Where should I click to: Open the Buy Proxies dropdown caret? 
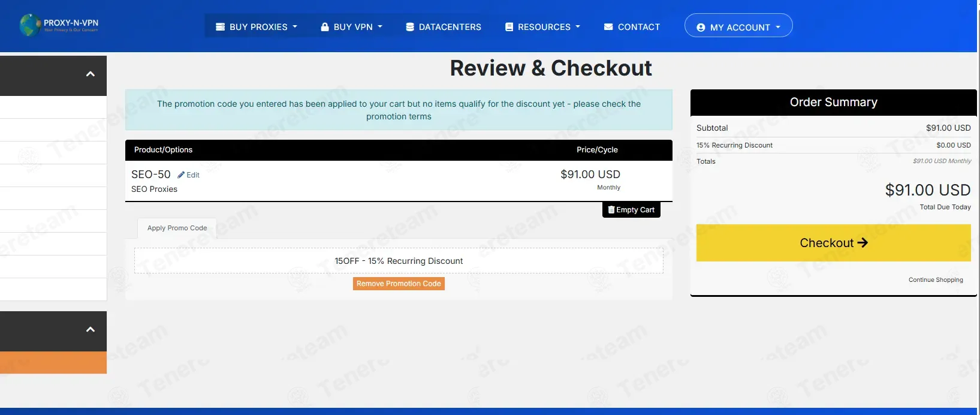[x=295, y=27]
